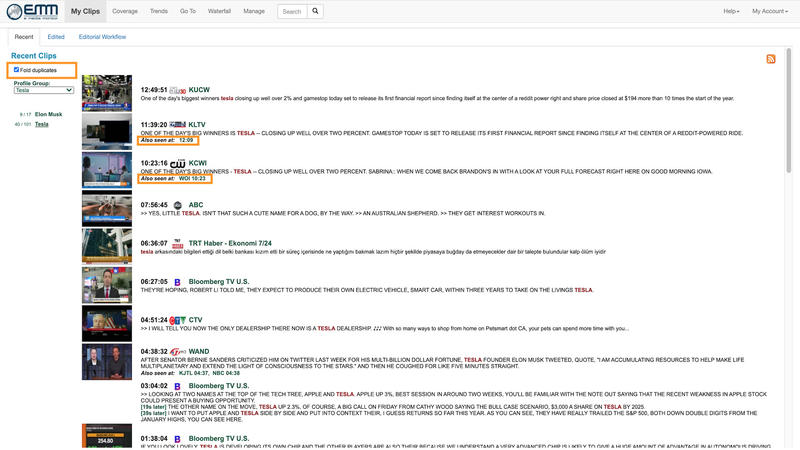Open the TRT Haber clip thumbnail

point(106,246)
